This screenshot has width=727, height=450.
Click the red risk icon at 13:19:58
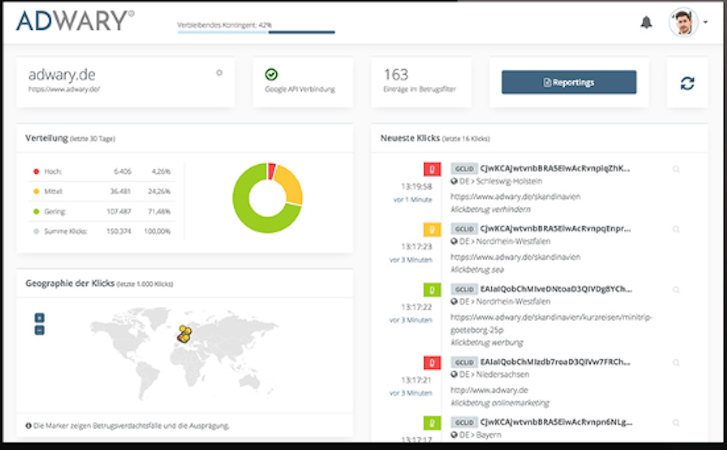coord(432,169)
